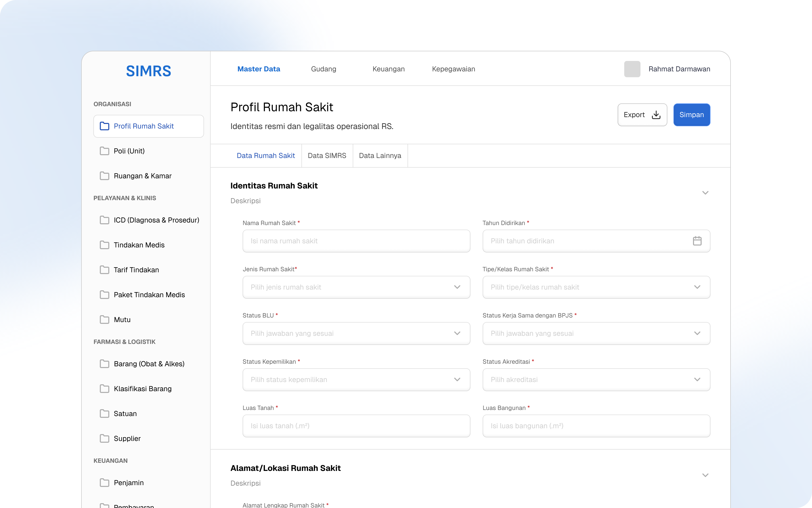Viewport: 812px width, 508px height.
Task: Switch to the Data Lainnya tab
Action: (x=380, y=155)
